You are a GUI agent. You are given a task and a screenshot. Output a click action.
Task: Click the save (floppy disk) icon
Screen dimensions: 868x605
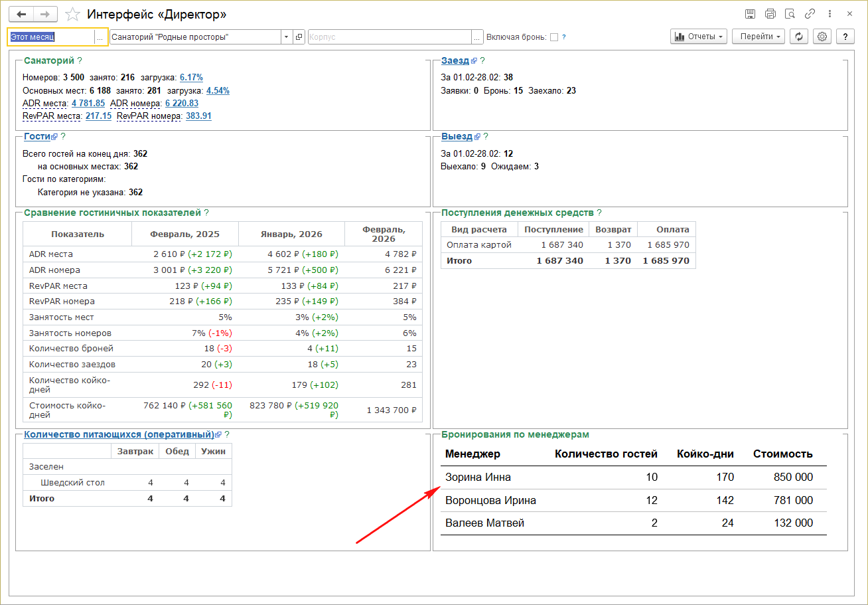pos(750,14)
